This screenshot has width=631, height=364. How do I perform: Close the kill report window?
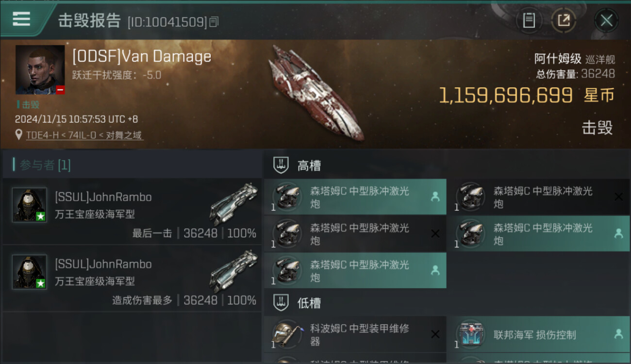606,20
